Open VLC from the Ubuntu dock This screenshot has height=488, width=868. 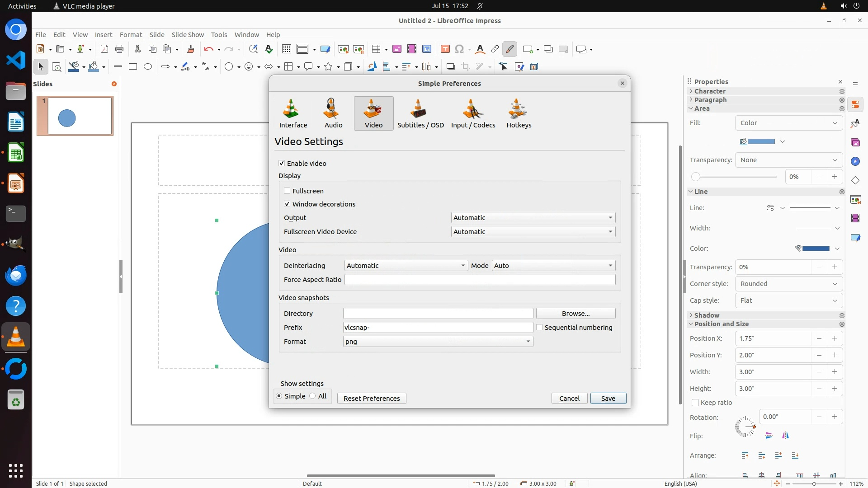(16, 337)
